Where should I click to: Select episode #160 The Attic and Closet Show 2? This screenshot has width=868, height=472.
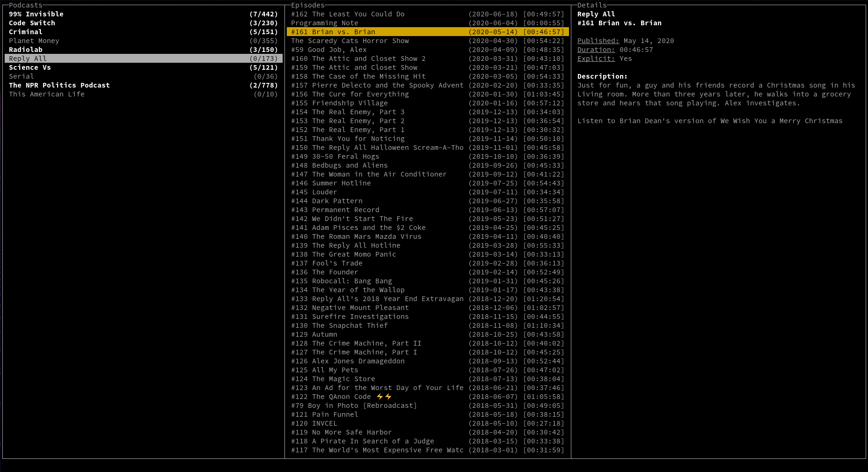428,59
